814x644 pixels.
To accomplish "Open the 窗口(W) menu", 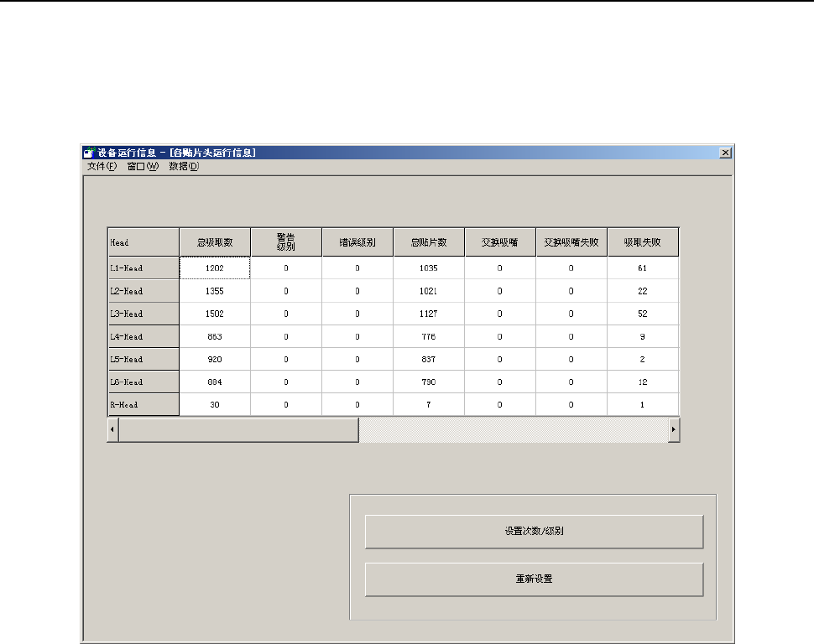I will click(143, 166).
